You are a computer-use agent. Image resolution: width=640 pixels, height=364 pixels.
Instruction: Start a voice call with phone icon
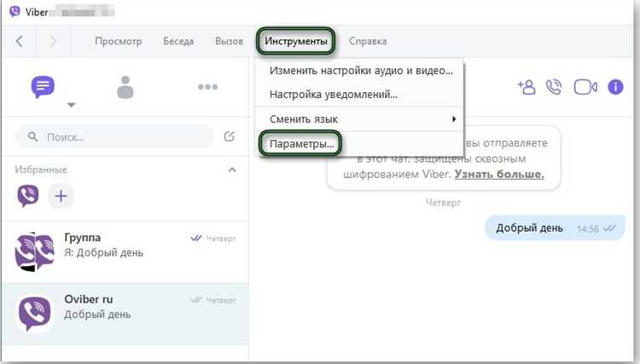(554, 87)
